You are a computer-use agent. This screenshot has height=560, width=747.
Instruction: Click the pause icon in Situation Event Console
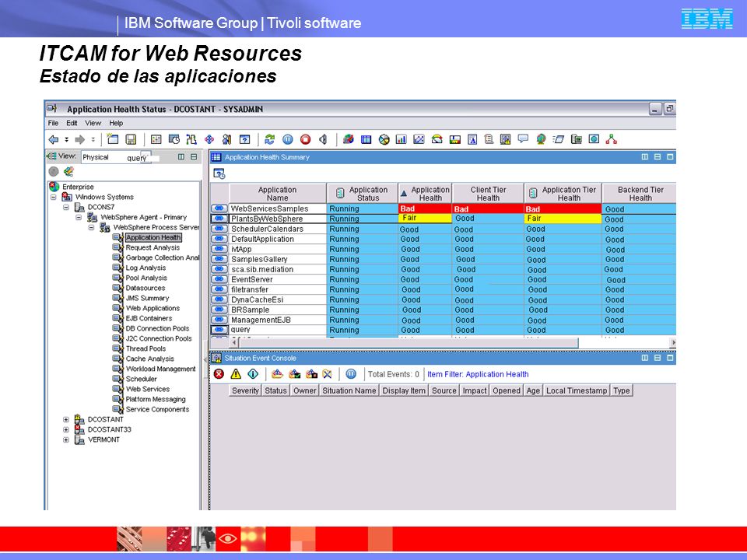click(x=351, y=374)
